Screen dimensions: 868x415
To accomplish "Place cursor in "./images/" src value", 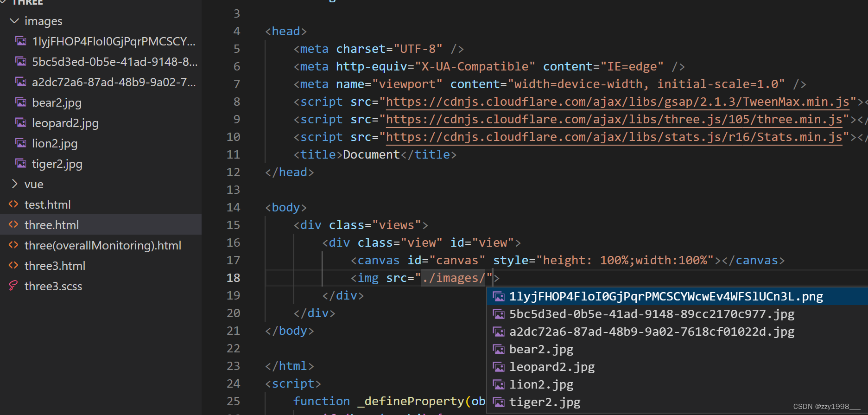I will click(453, 278).
